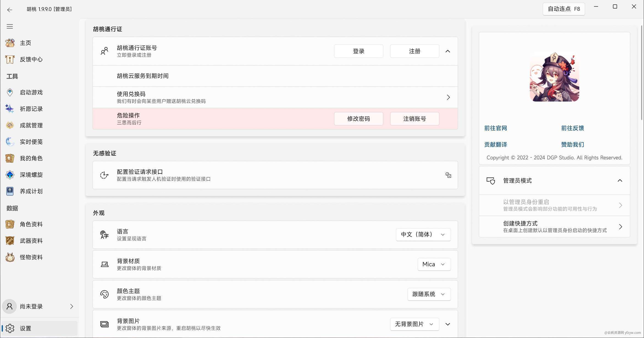The height and width of the screenshot is (338, 644).
Task: Click the 登录 login button
Action: point(358,51)
